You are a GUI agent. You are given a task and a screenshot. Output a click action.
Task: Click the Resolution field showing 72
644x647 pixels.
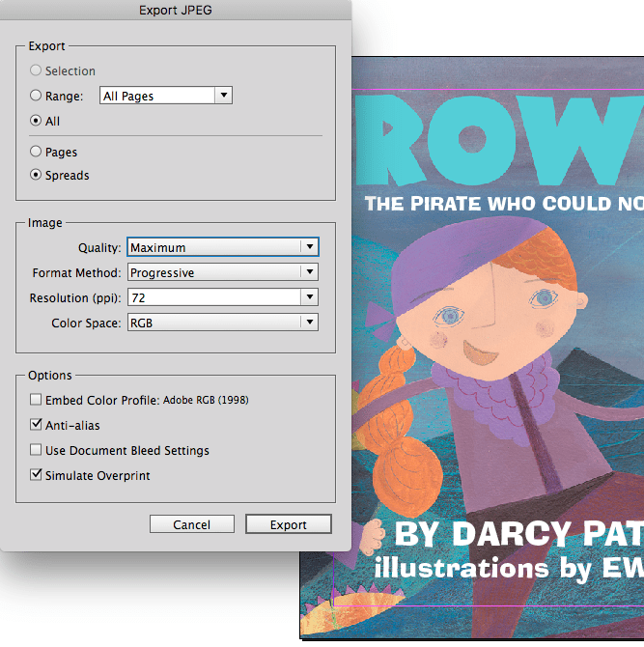tap(214, 297)
